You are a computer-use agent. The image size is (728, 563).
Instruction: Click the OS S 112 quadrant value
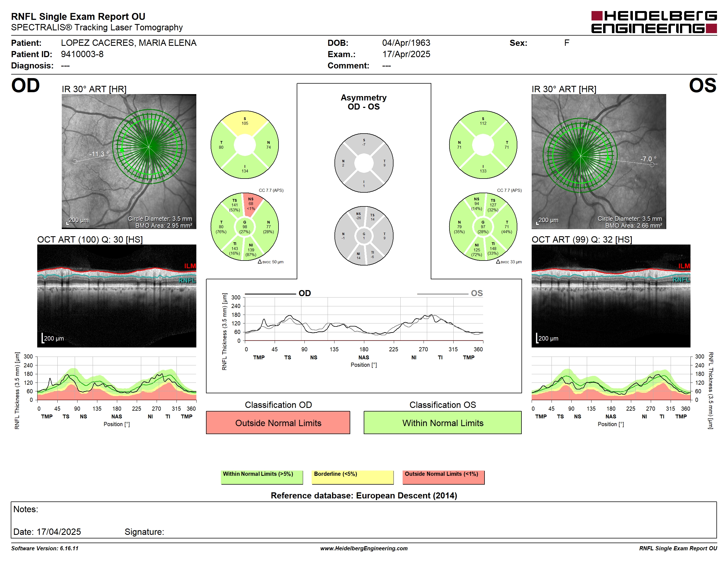click(x=483, y=121)
